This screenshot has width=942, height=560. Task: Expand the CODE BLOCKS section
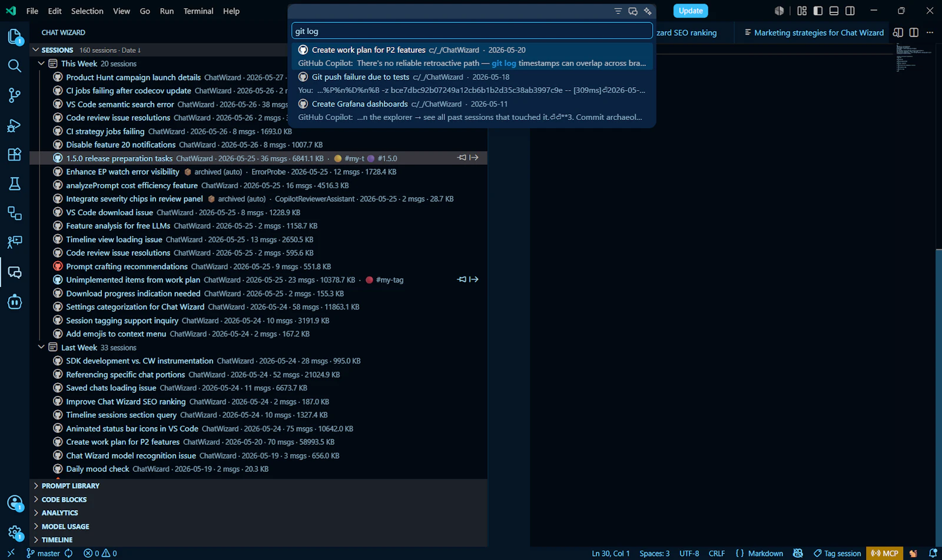[x=64, y=499]
